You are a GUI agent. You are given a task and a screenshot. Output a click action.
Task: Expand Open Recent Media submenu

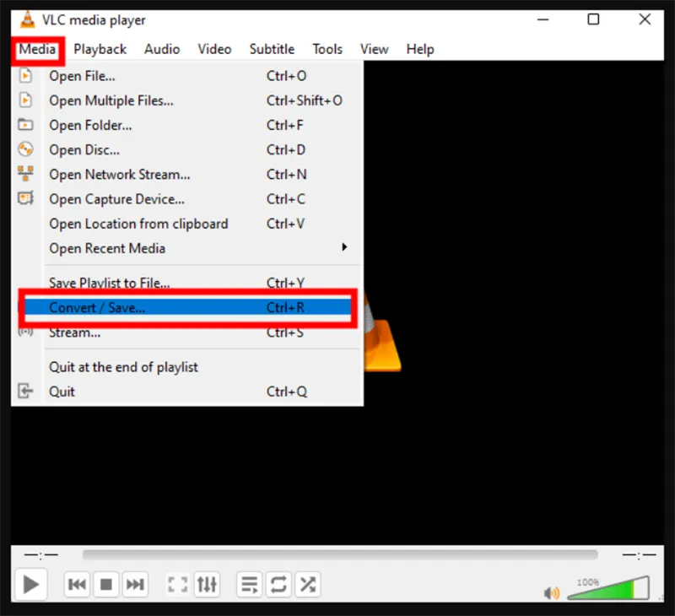click(187, 248)
